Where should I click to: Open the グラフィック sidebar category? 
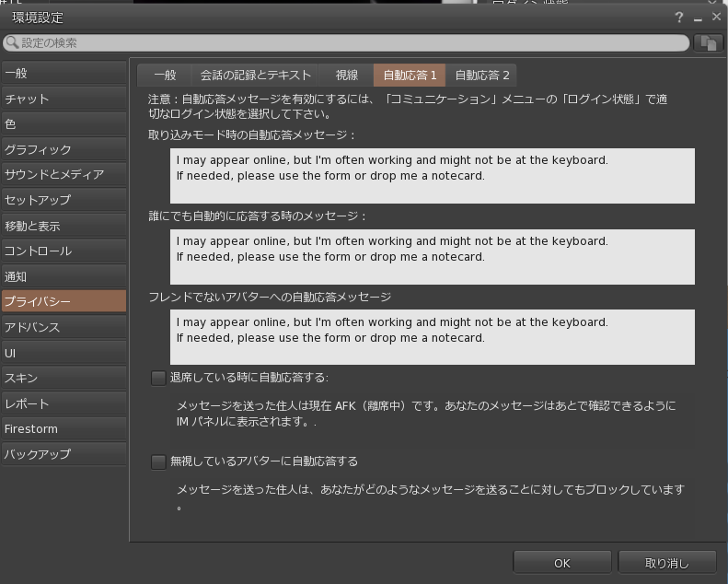pos(64,149)
